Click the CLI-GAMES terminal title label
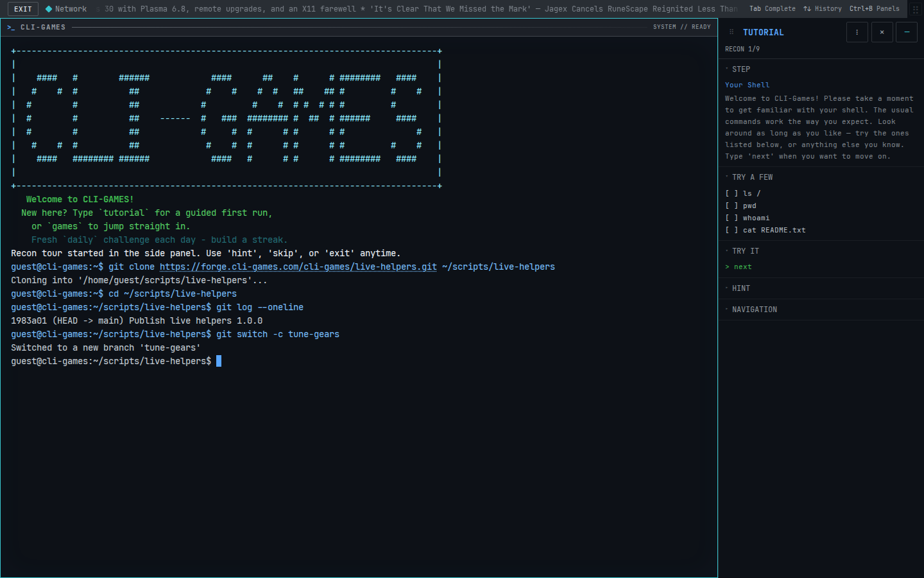 tap(43, 28)
